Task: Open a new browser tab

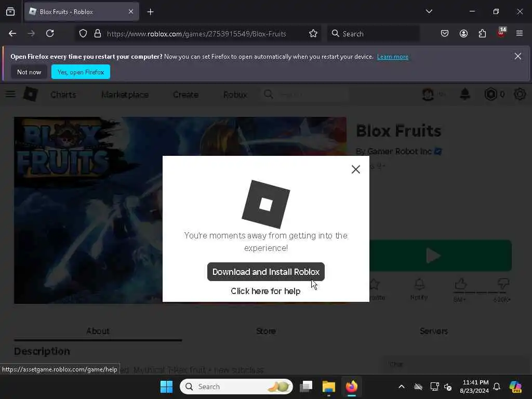Action: click(150, 12)
